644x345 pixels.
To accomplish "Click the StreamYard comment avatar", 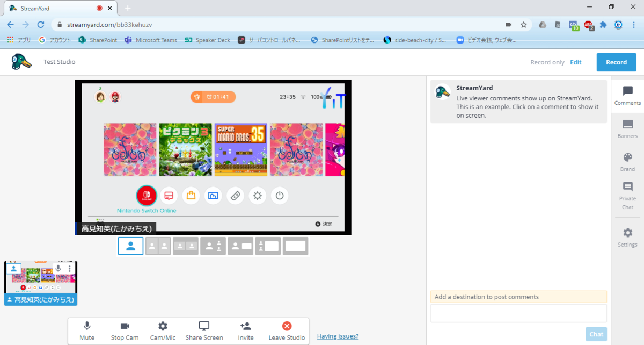I will pyautogui.click(x=442, y=92).
